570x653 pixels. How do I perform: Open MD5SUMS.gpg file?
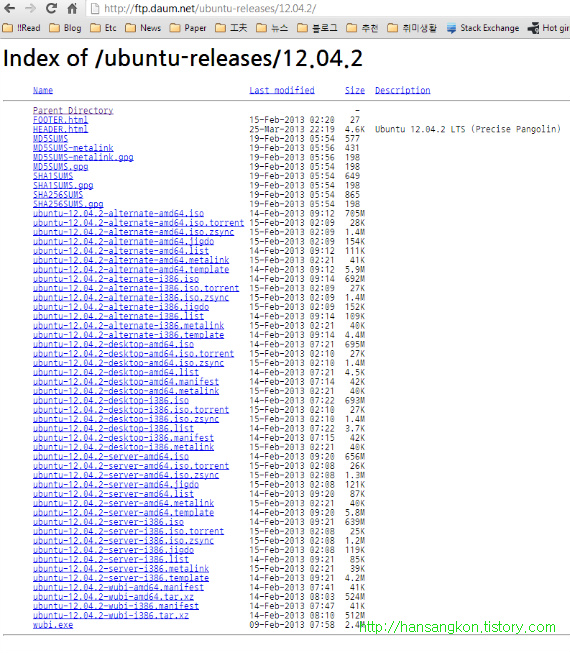(x=60, y=167)
